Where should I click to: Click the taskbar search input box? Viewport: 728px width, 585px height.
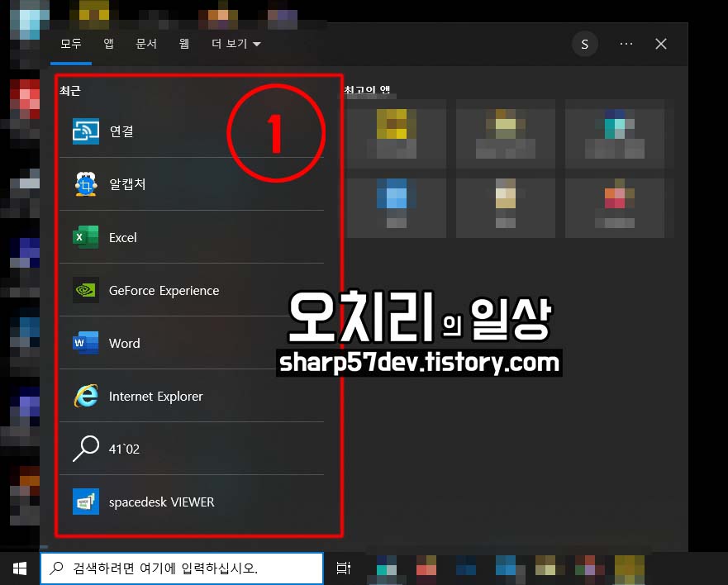[x=182, y=568]
